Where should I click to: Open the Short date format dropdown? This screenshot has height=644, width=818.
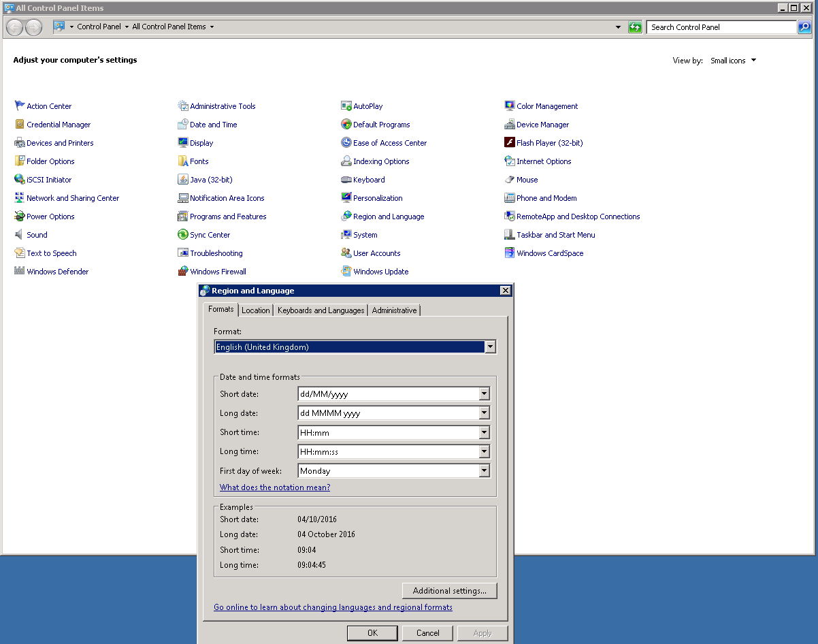(484, 394)
